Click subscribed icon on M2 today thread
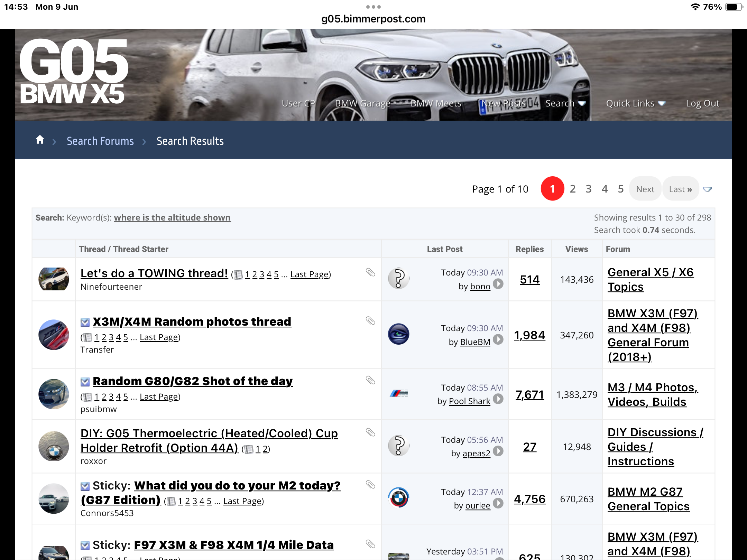Viewport: 747px width, 560px height. pos(85,486)
